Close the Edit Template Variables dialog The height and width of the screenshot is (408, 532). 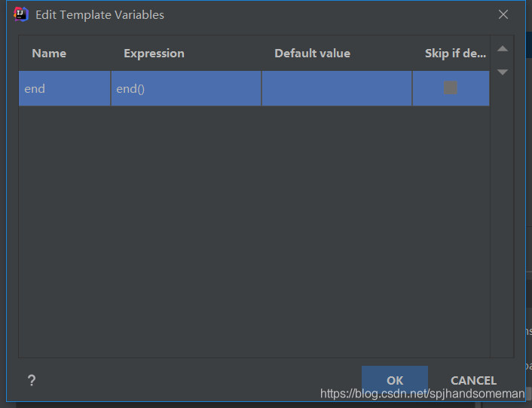pos(503,14)
